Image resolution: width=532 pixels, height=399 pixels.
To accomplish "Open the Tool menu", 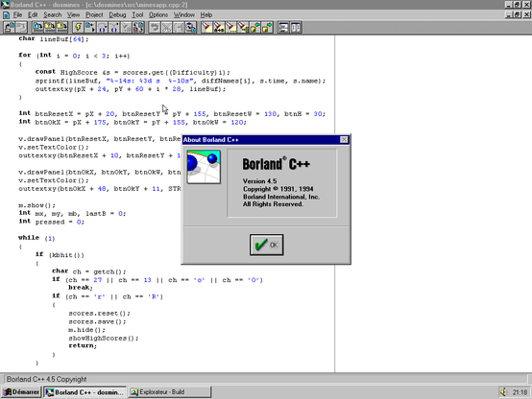I will click(x=137, y=15).
